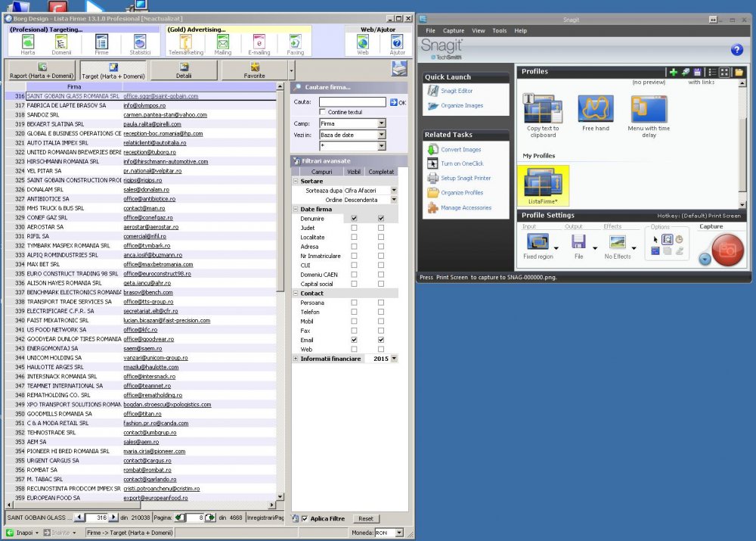Select the ListaFirme profile in My Profiles
756x541 pixels.
tap(543, 185)
